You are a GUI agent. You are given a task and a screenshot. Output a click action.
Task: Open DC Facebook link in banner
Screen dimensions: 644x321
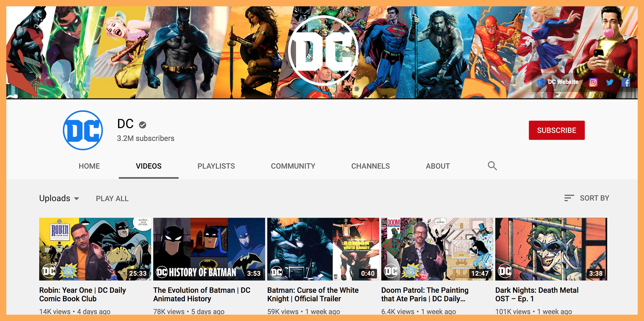626,82
